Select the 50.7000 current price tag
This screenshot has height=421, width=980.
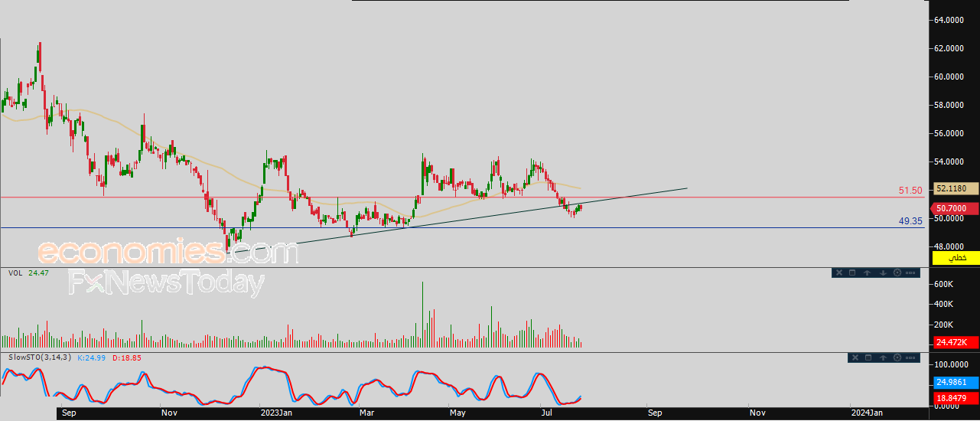point(955,208)
